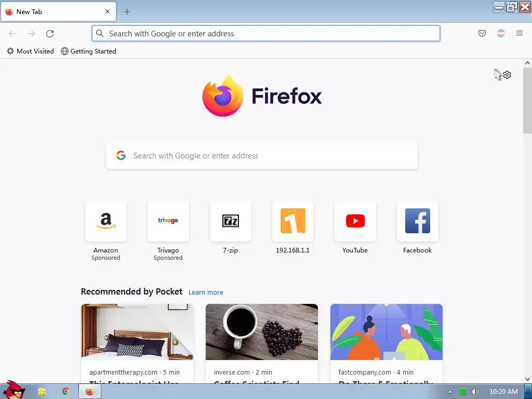This screenshot has height=399, width=532.
Task: Click the inverse.com · 2 min text
Action: coord(243,372)
